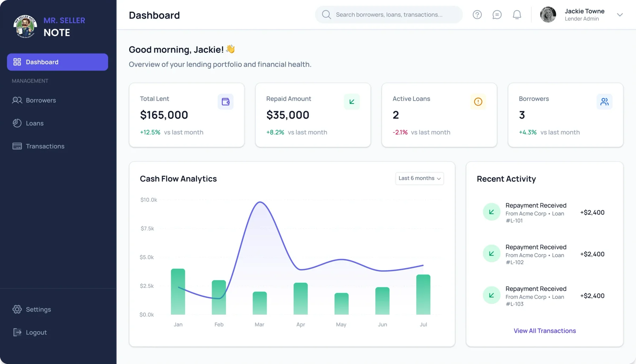Click the $35,000 Repaid Amount value
The image size is (636, 364).
288,115
